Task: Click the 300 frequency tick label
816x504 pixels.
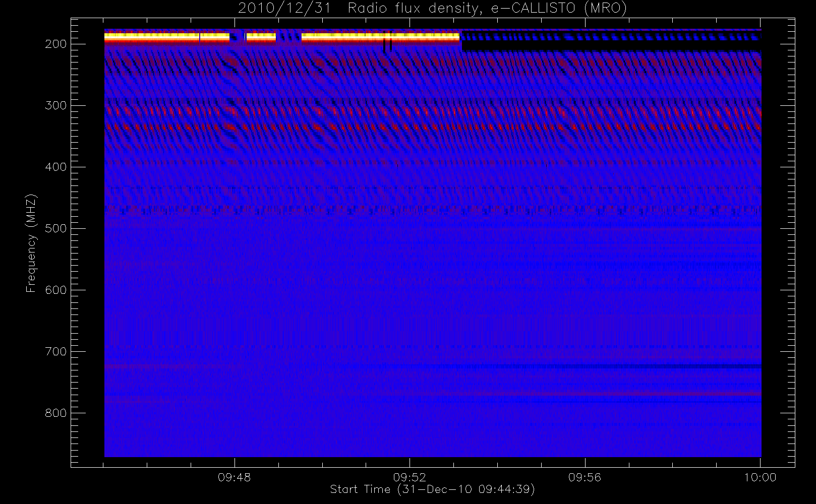Action: pyautogui.click(x=56, y=105)
